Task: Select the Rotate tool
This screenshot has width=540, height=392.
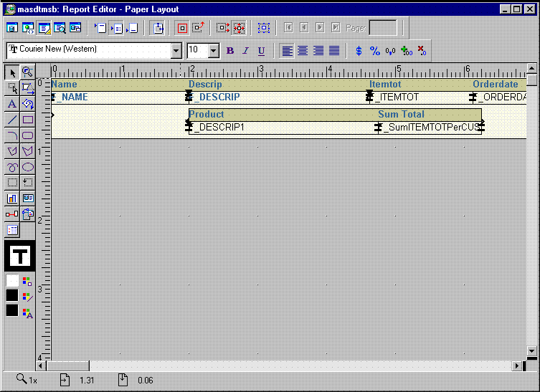Action: click(x=27, y=104)
